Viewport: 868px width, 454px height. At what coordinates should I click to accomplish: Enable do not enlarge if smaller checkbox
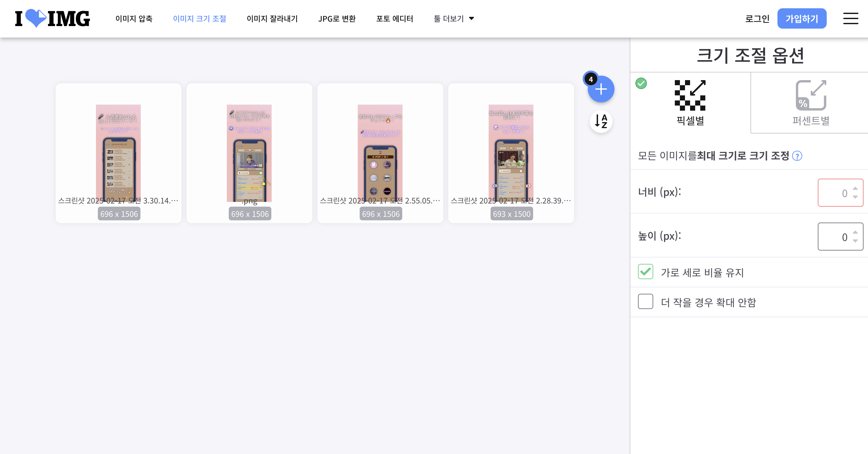pyautogui.click(x=645, y=301)
